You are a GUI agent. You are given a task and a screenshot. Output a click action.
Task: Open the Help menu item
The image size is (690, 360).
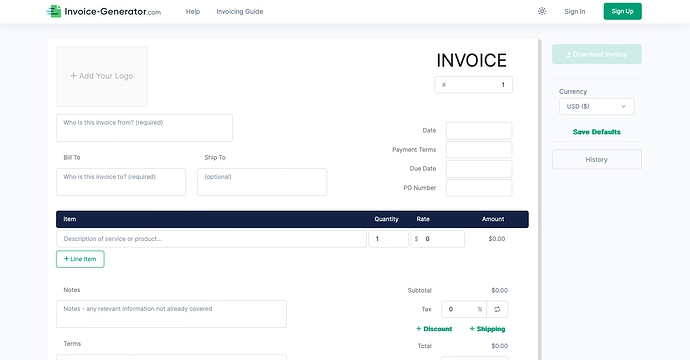coord(193,11)
